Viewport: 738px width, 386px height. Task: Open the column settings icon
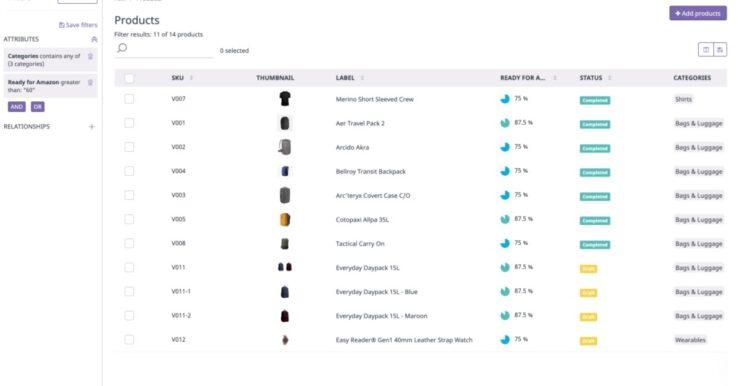click(706, 49)
